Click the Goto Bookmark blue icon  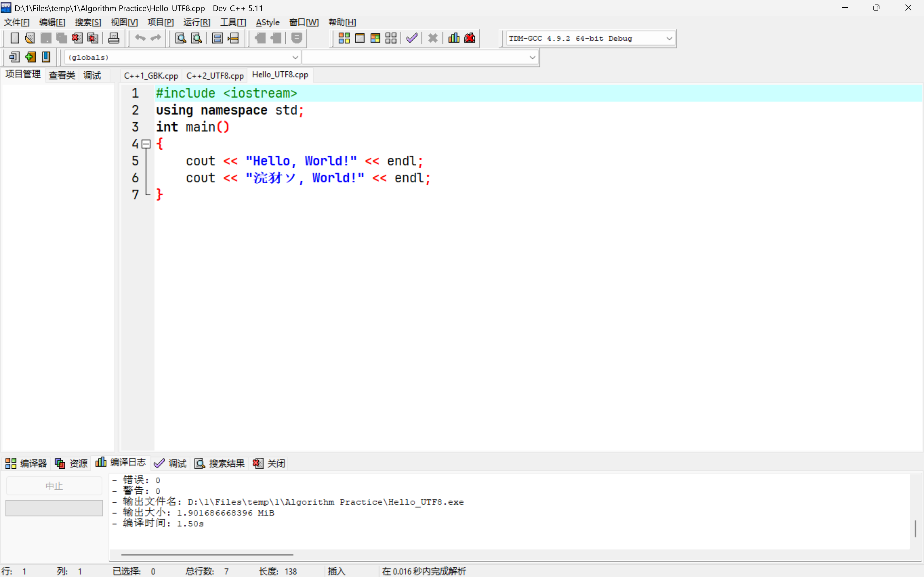tap(46, 57)
